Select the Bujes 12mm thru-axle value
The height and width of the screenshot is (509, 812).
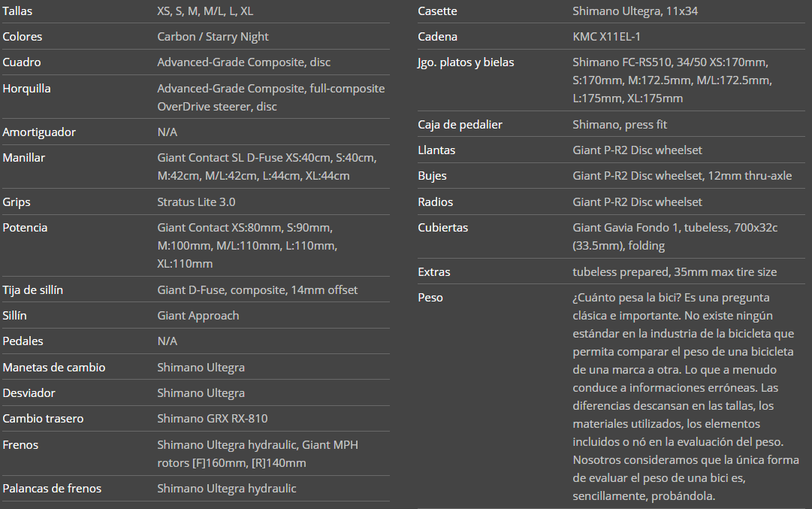[x=682, y=176]
